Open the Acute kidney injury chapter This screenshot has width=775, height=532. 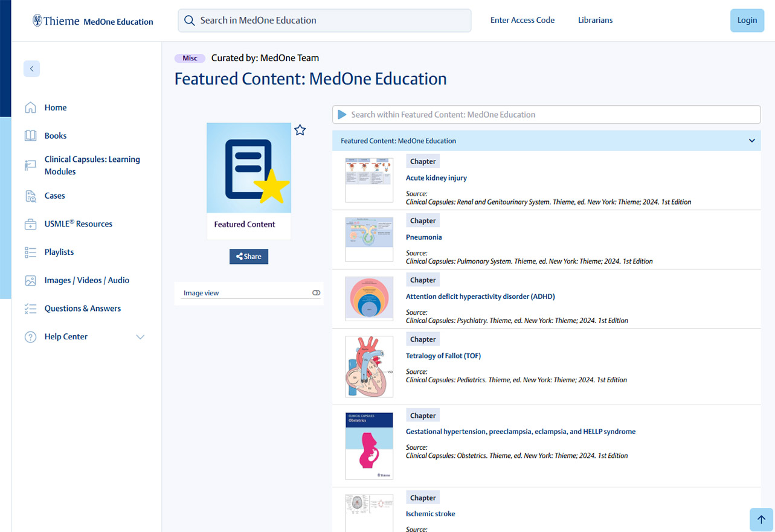tap(436, 178)
